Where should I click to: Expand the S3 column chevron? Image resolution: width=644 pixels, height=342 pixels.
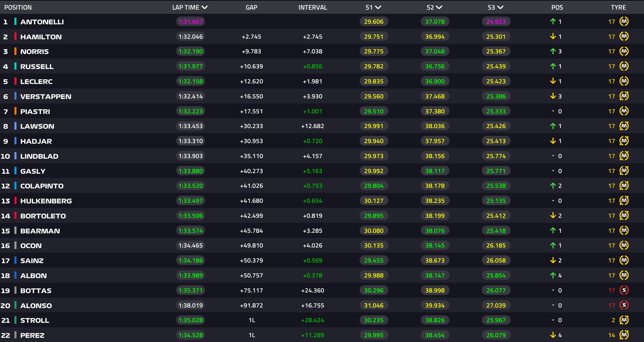[x=500, y=7]
